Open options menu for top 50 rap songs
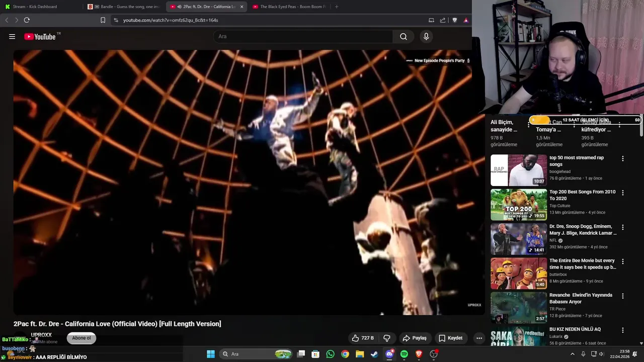The height and width of the screenshot is (362, 644). [x=623, y=158]
